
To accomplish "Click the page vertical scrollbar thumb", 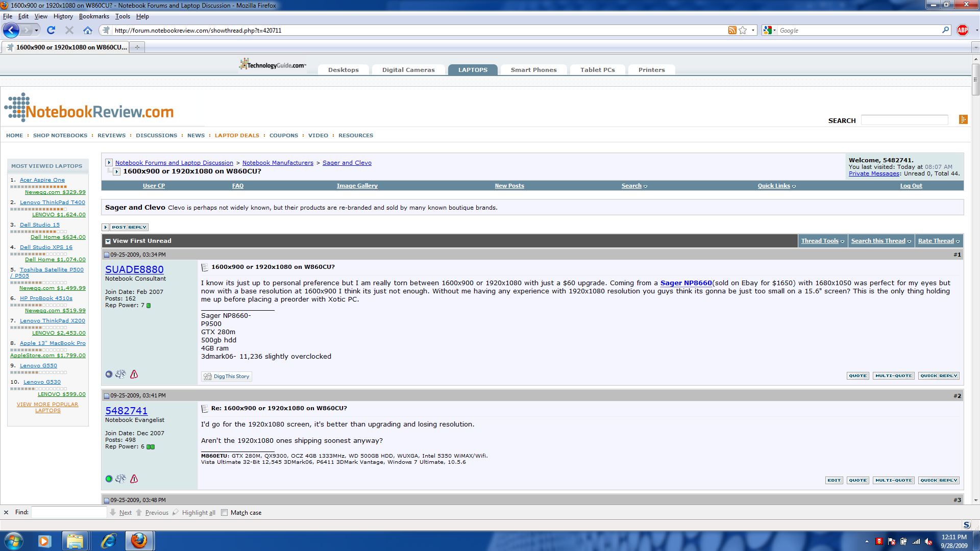I will 975,79.
